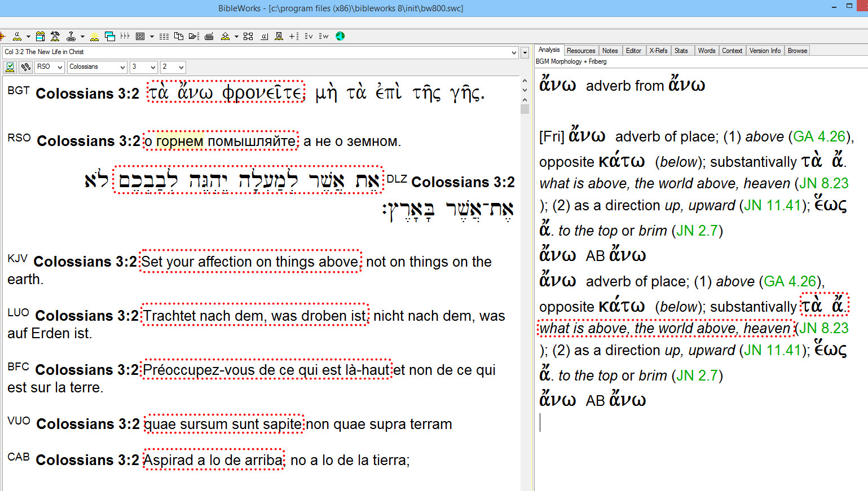Open the Notes tab
This screenshot has height=491, width=868.
[610, 51]
